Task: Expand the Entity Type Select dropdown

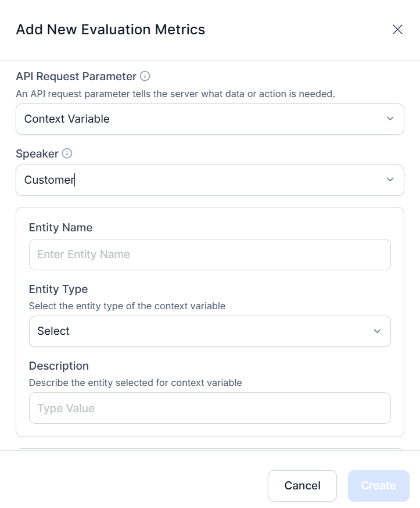Action: click(x=210, y=331)
